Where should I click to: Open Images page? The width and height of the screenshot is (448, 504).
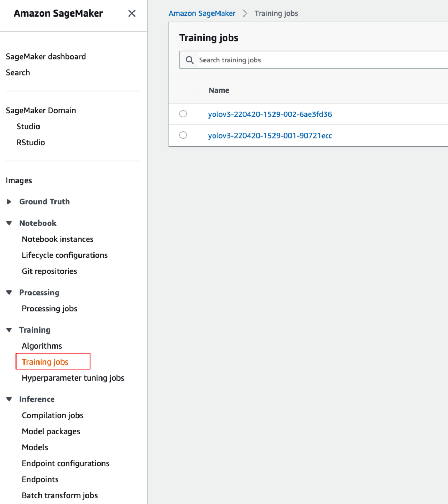(x=19, y=180)
